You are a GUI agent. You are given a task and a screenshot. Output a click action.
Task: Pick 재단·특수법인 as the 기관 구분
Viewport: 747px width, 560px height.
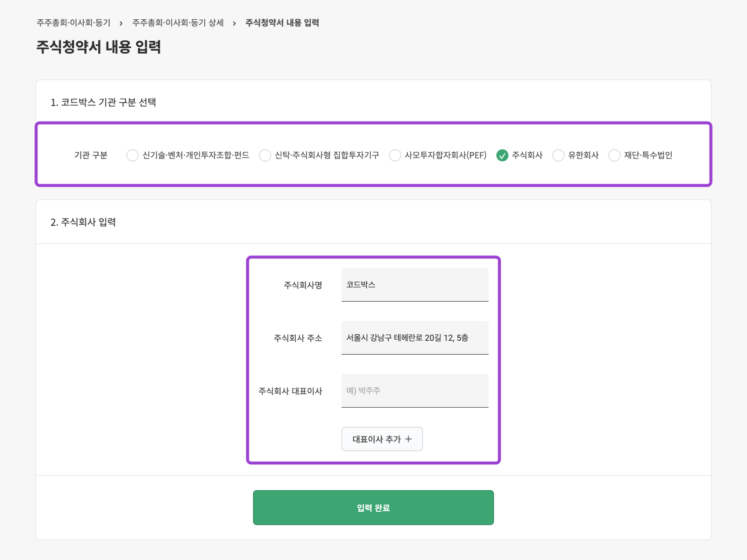click(614, 155)
